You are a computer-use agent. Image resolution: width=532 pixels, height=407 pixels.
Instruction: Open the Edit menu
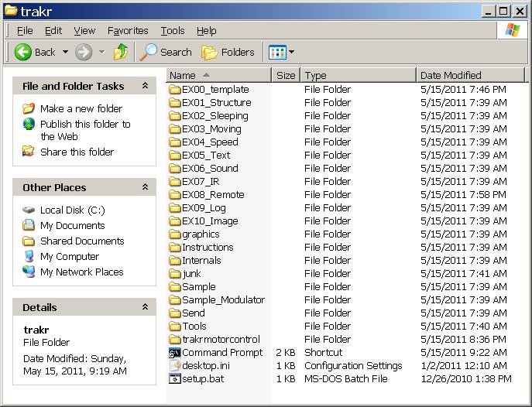pos(53,30)
